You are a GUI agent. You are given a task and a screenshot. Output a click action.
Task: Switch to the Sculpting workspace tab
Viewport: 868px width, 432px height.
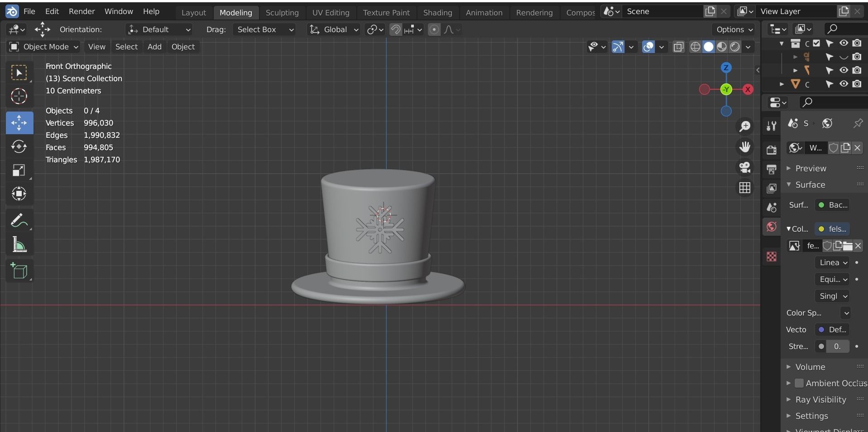click(282, 13)
